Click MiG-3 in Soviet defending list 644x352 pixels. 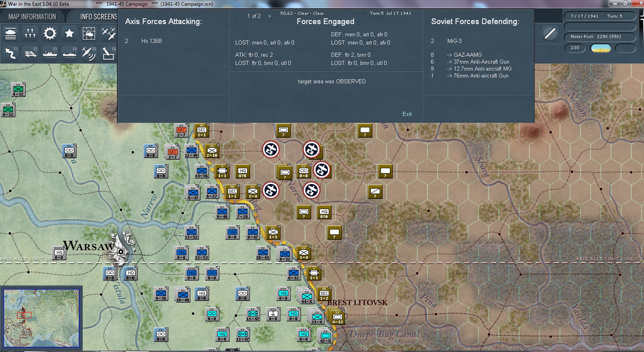[454, 41]
